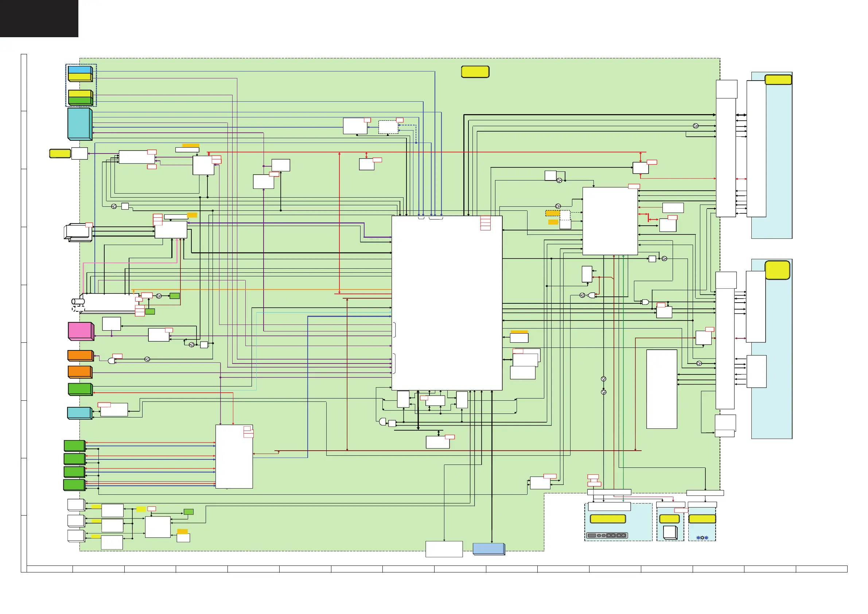Select the sky-blue 3D block topping the stack
868x614 pixels.
pos(80,70)
